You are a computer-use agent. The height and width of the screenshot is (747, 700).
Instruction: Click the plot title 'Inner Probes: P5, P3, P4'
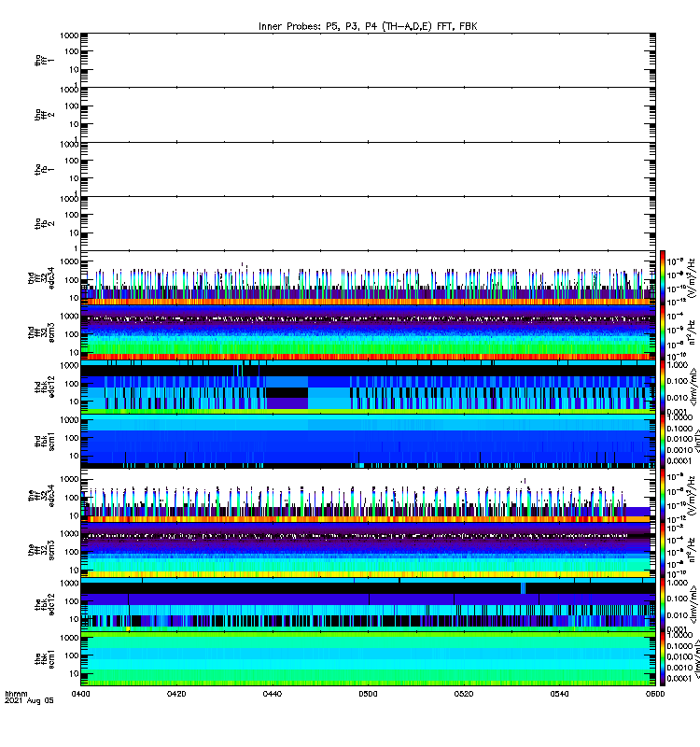point(368,26)
